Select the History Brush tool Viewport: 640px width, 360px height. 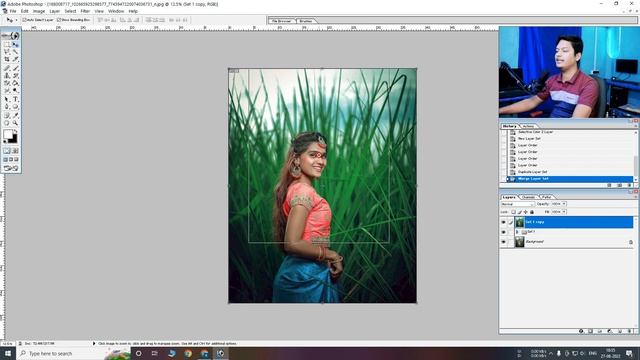coord(15,76)
